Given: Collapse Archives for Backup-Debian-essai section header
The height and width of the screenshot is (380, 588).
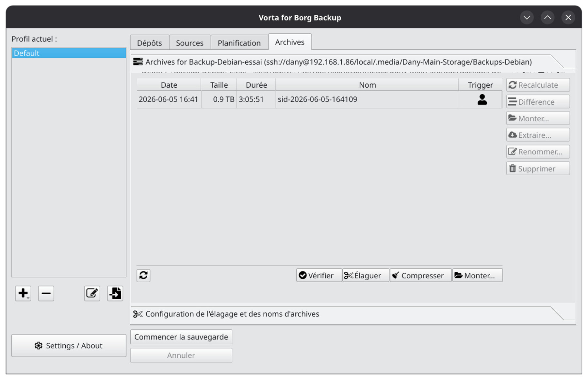Looking at the screenshot, I should [x=353, y=62].
